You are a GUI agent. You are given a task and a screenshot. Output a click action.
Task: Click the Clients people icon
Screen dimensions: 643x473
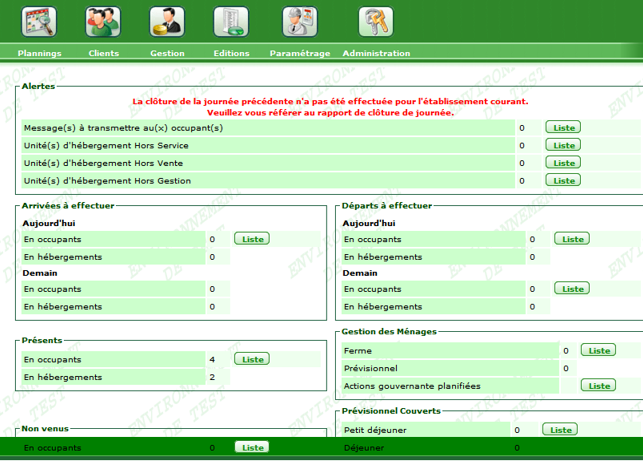(103, 21)
